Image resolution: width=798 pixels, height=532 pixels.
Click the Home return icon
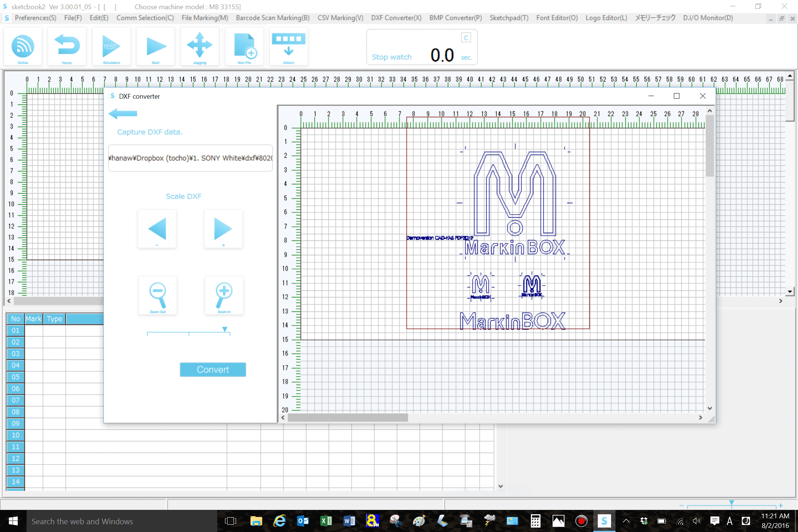[x=67, y=47]
